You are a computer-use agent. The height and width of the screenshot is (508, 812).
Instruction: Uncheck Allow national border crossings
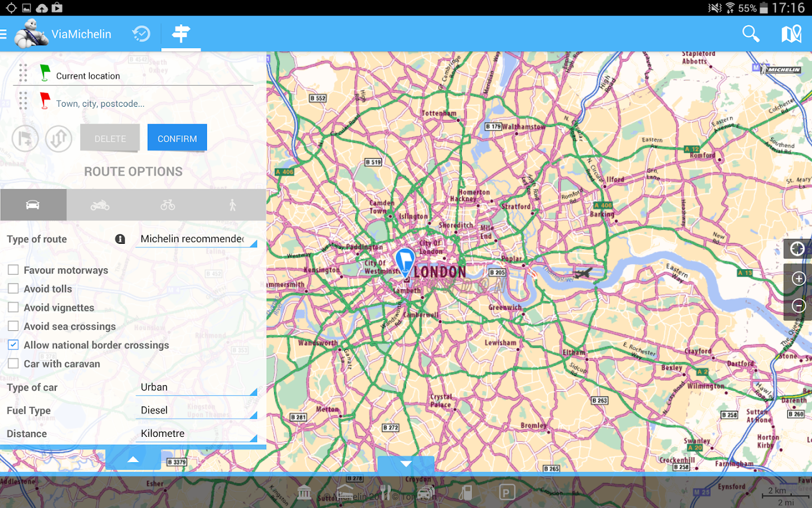(x=13, y=345)
